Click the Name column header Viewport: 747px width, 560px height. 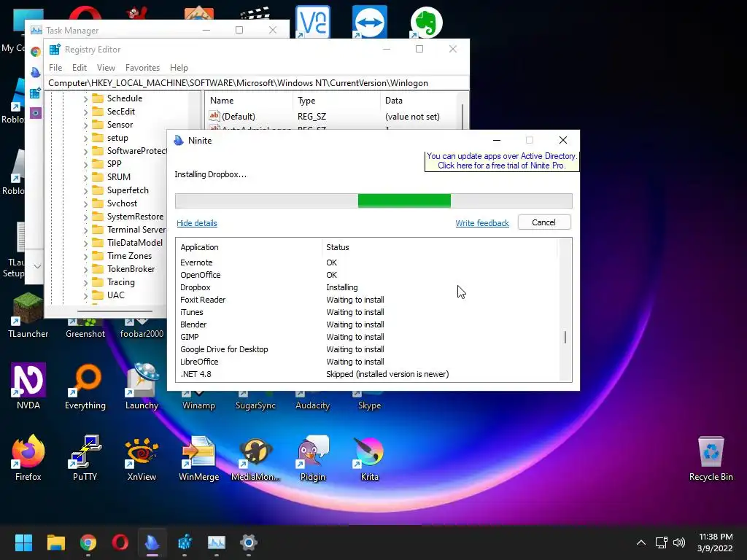pos(249,101)
